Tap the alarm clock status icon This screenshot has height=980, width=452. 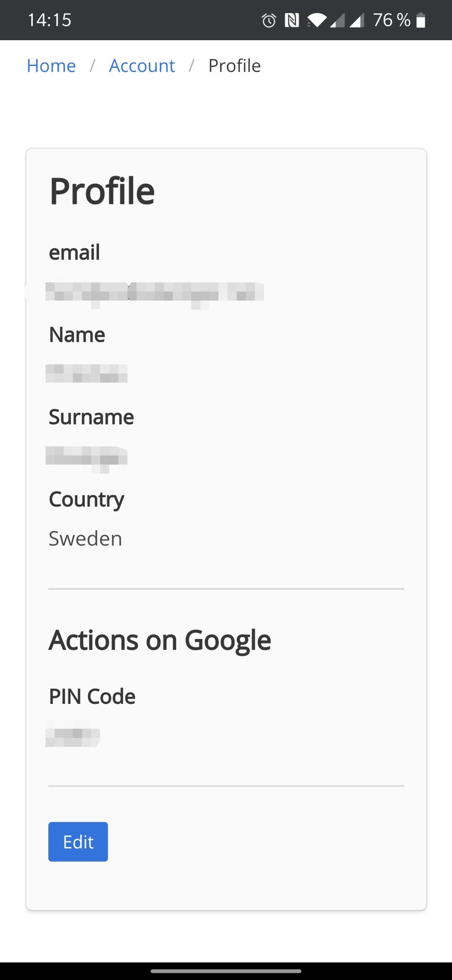[x=269, y=21]
